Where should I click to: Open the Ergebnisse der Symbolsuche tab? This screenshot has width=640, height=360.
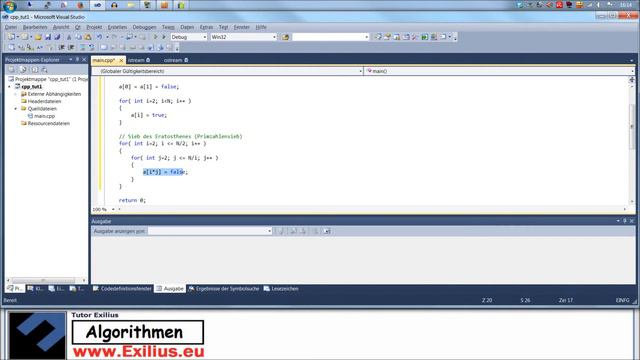click(224, 289)
